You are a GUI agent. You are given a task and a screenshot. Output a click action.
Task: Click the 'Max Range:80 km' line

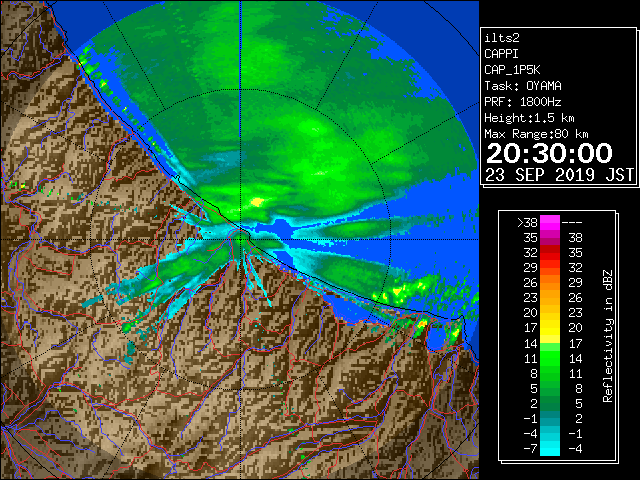click(x=536, y=134)
